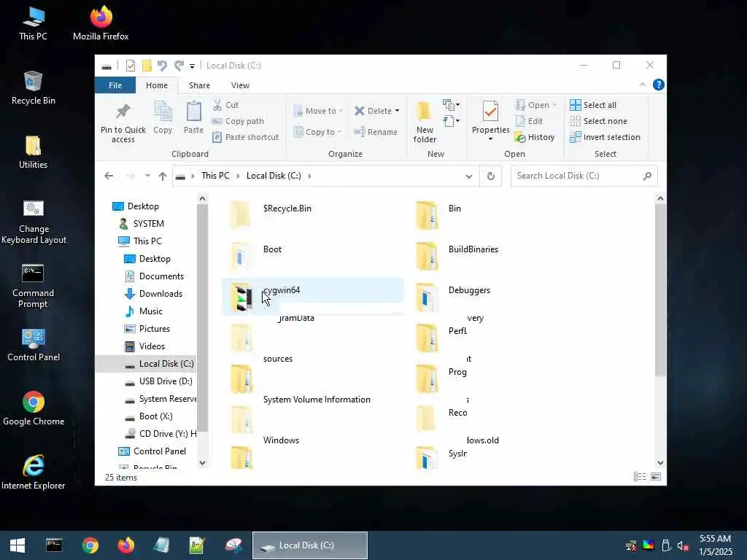Click Rename in Organize group

tap(376, 132)
